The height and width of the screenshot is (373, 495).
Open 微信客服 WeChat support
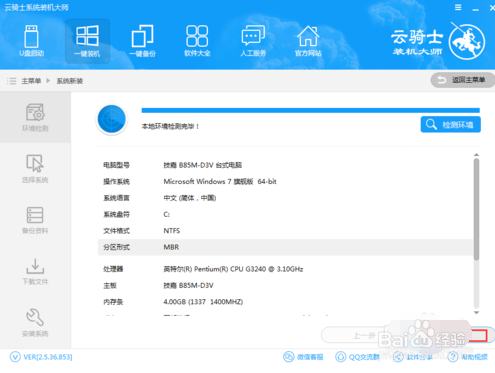coord(303,357)
